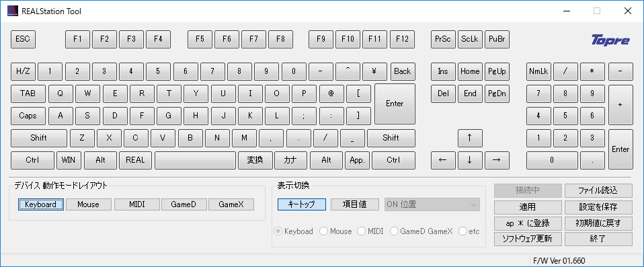Click the ソフトウェア更新 button
Screen dimensions: 644x267
[527, 238]
